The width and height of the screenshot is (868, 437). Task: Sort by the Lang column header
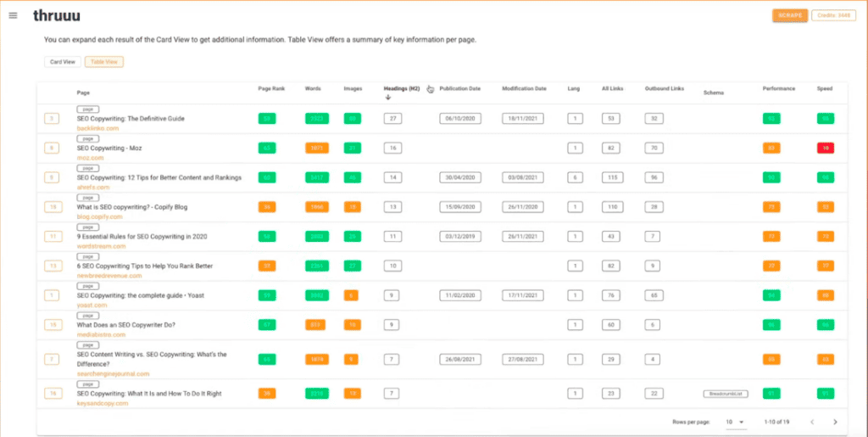[x=574, y=88]
